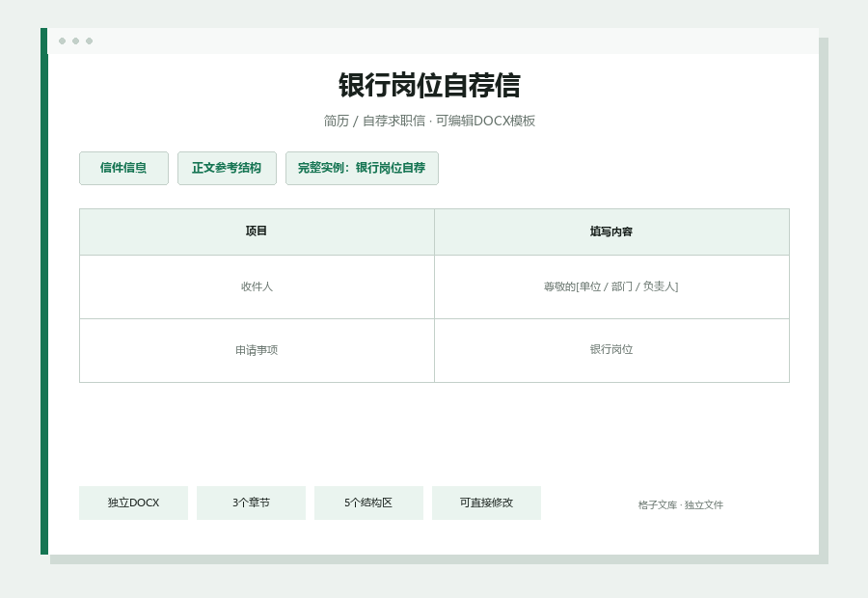Select the 完整实例：银行岗位自荐 tab
868x598 pixels.
pyautogui.click(x=362, y=169)
